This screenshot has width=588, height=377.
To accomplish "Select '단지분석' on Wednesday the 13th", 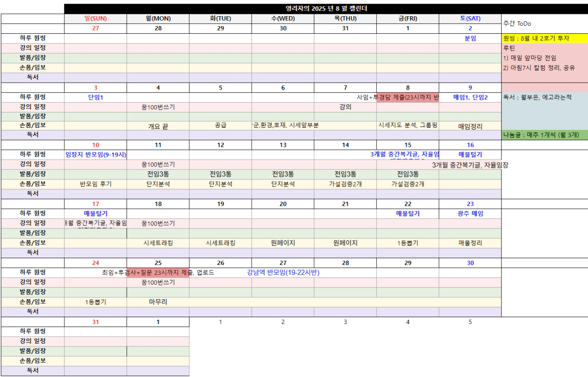I will pyautogui.click(x=283, y=184).
